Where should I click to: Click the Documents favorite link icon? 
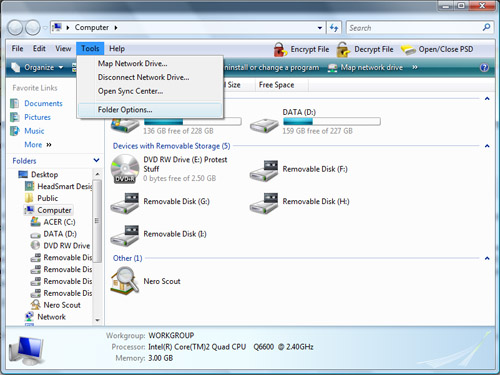coord(14,104)
